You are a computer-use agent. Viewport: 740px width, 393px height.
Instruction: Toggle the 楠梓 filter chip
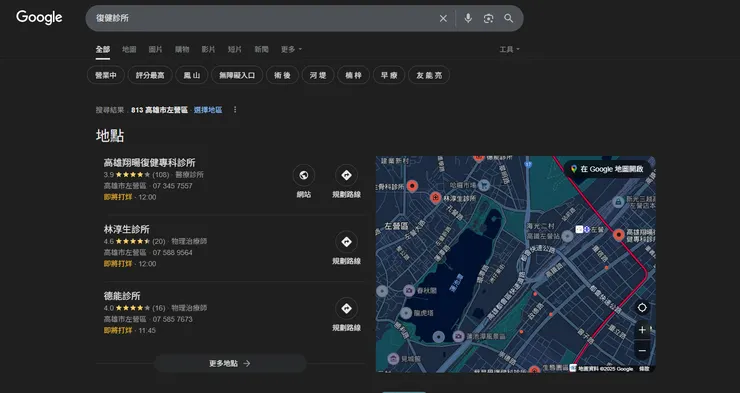(353, 75)
